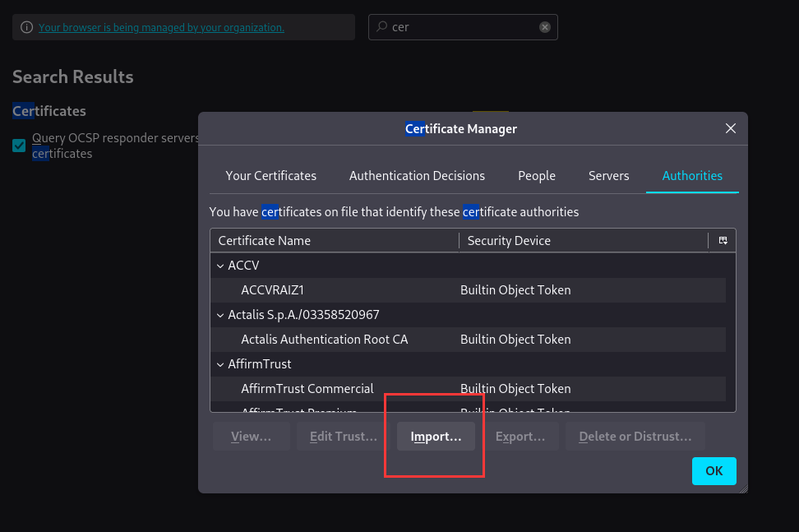The height and width of the screenshot is (532, 799).
Task: Sort by the Certificate Name column header
Action: (335, 241)
